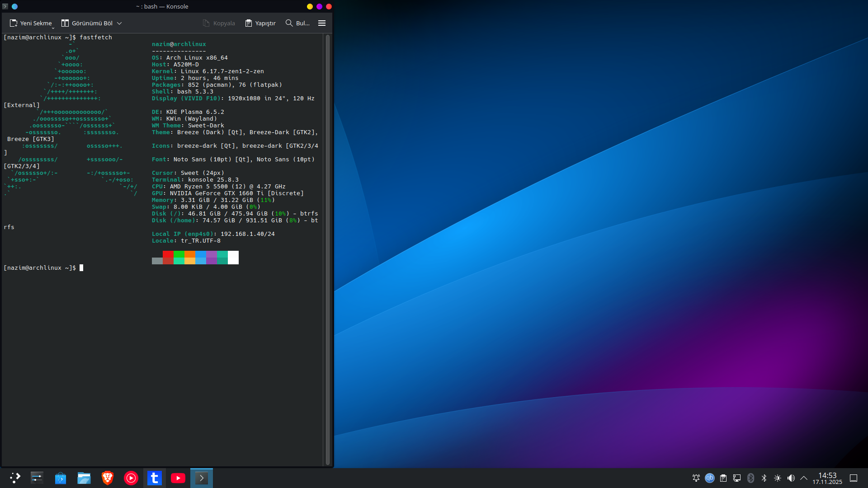The height and width of the screenshot is (488, 868).
Task: Click the "fastfetch" command text
Action: click(96, 38)
